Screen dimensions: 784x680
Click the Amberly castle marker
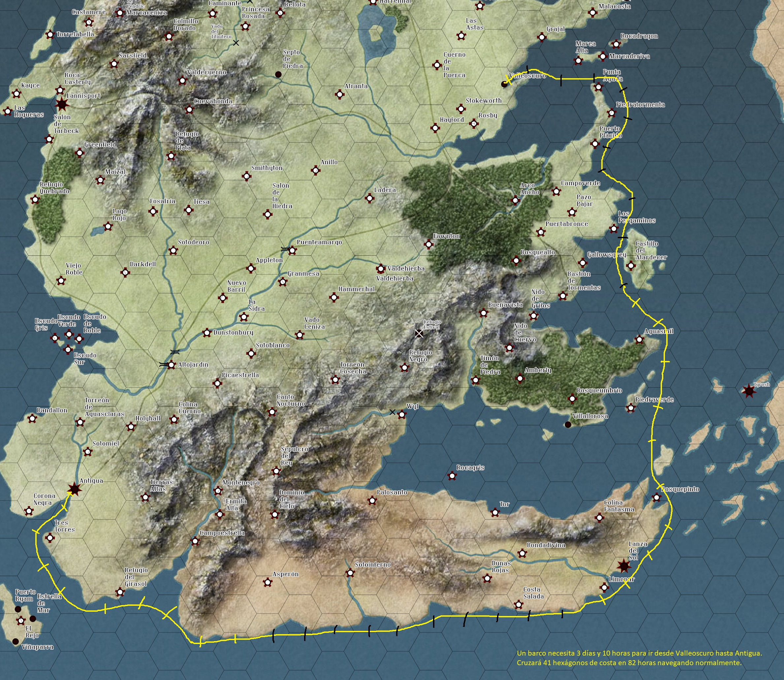[x=519, y=378]
